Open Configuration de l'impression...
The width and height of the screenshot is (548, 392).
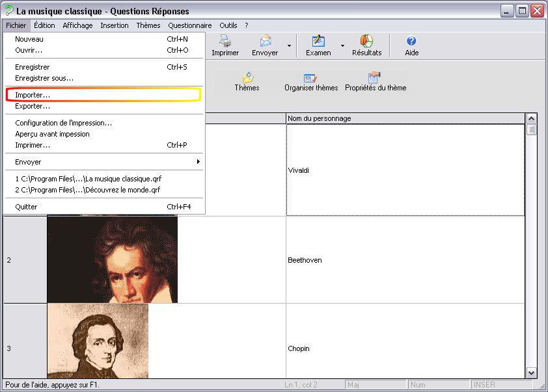pos(103,123)
